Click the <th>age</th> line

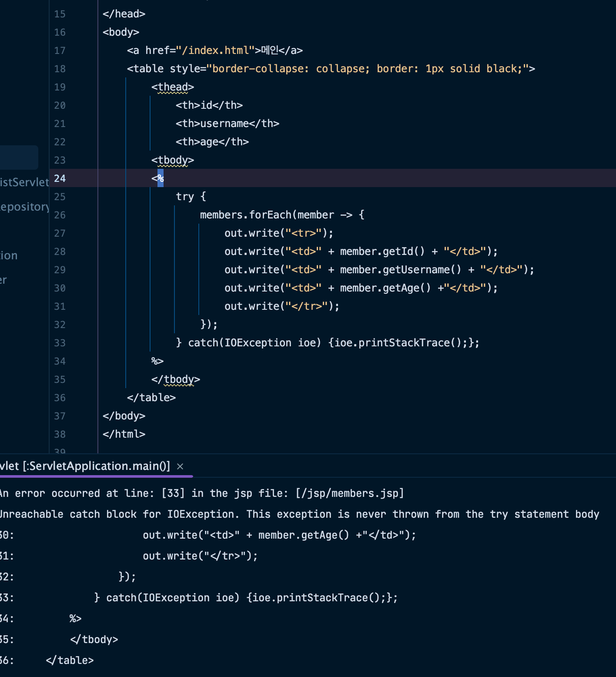click(212, 142)
